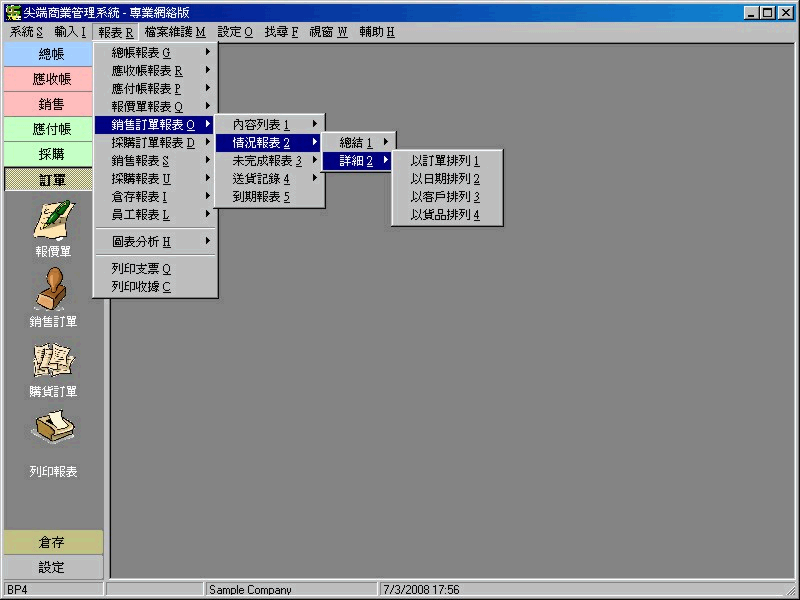Image resolution: width=800 pixels, height=600 pixels.
Task: Expand 未完成報表 3 submenu
Action: pyautogui.click(x=267, y=161)
